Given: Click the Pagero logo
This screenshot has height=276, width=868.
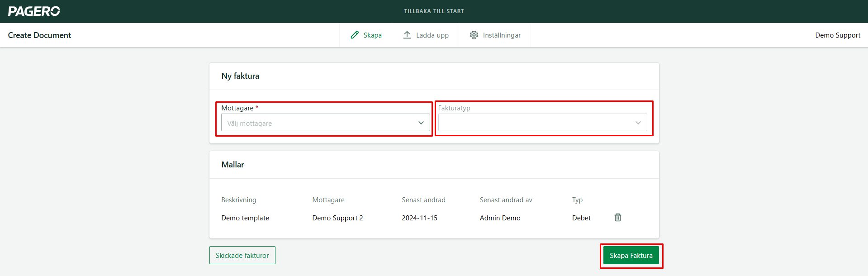Looking at the screenshot, I should tap(34, 11).
